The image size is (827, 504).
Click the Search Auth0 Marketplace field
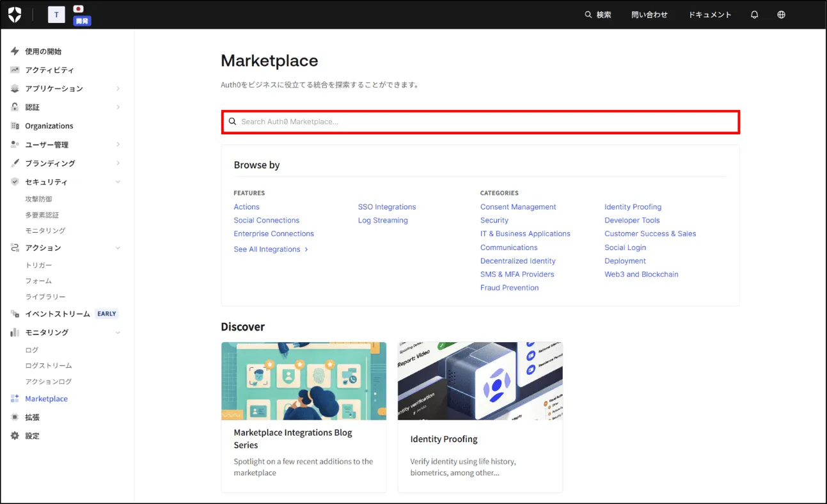pyautogui.click(x=480, y=122)
